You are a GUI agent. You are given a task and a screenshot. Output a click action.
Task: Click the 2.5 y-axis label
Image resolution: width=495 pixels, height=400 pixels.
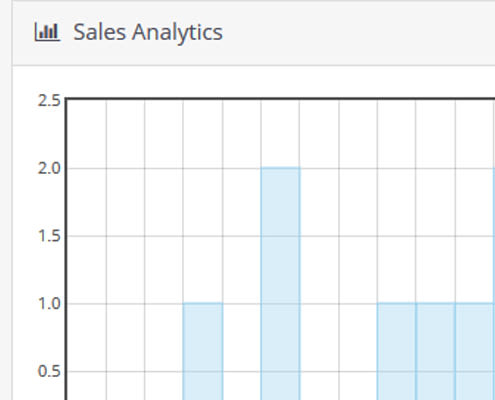tap(49, 100)
